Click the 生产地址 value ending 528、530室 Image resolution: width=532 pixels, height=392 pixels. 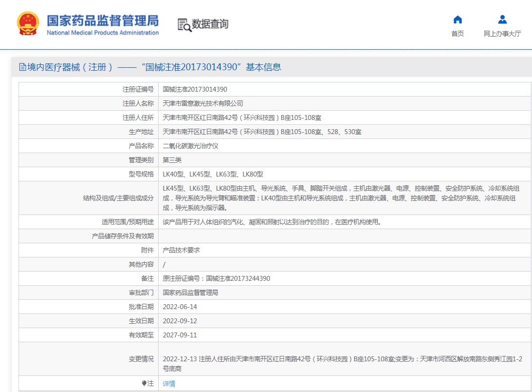262,132
